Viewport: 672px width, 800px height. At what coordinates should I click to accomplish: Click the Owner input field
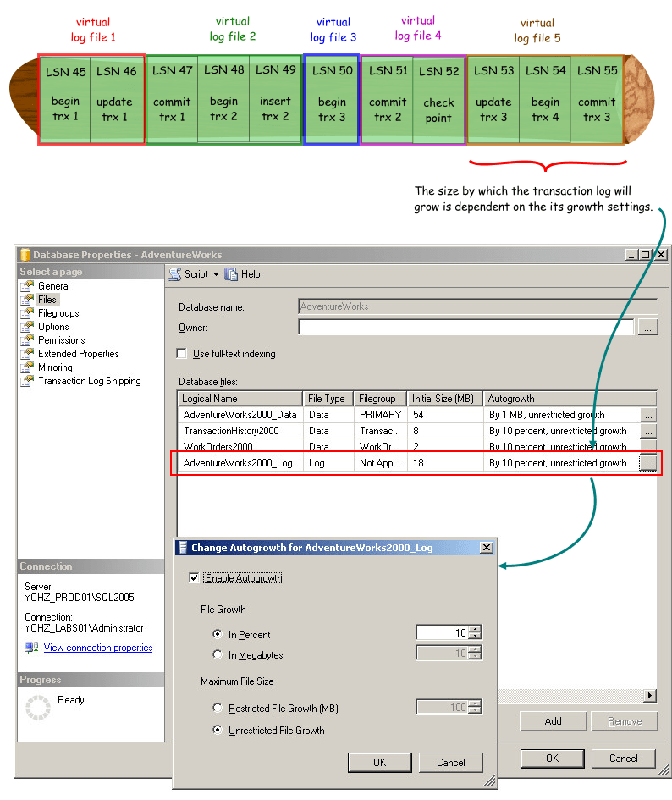[x=465, y=327]
